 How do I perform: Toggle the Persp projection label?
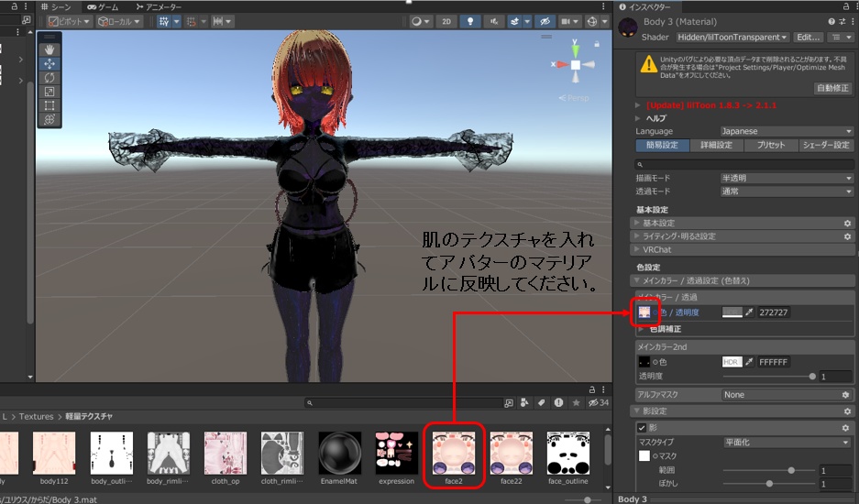click(574, 98)
